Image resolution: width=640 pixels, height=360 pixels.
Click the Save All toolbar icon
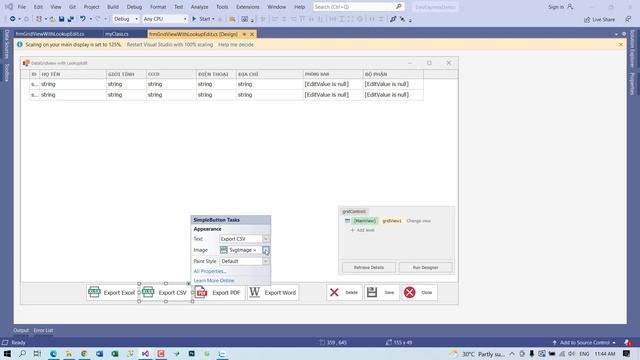point(71,19)
